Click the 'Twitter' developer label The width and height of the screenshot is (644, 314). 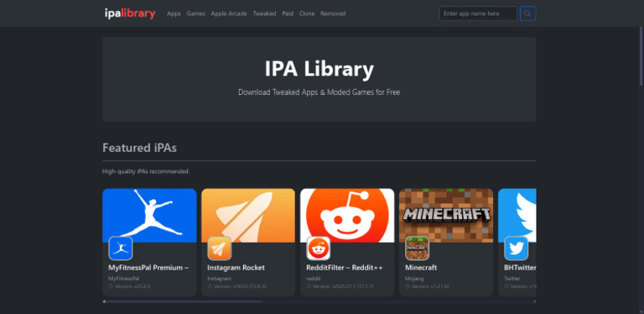(x=512, y=279)
